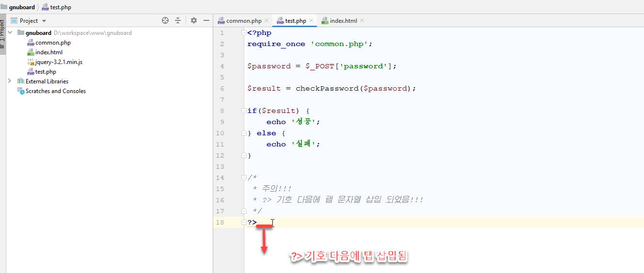644x273 pixels.
Task: Collapse the gnuboard root folder
Action: tap(10, 32)
